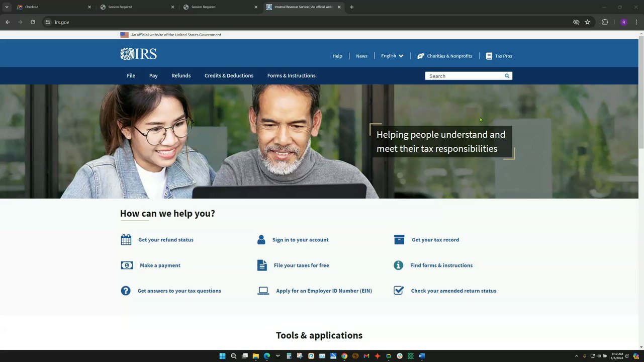
Task: Click the calendar icon beside refund status
Action: tap(126, 240)
